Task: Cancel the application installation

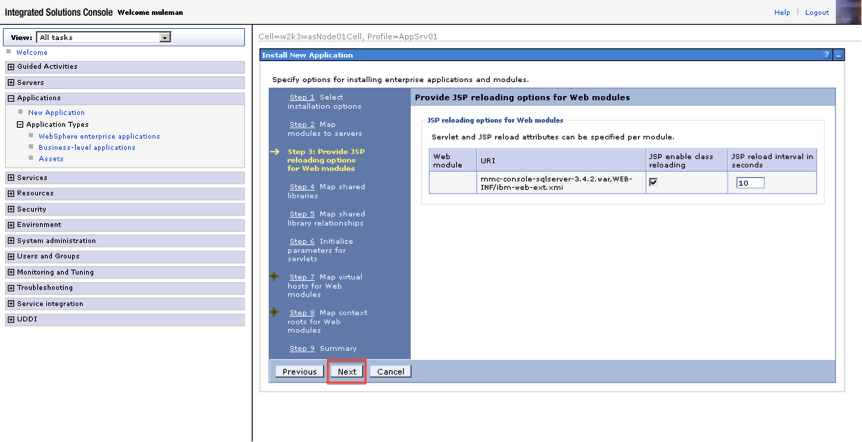Action: [390, 371]
